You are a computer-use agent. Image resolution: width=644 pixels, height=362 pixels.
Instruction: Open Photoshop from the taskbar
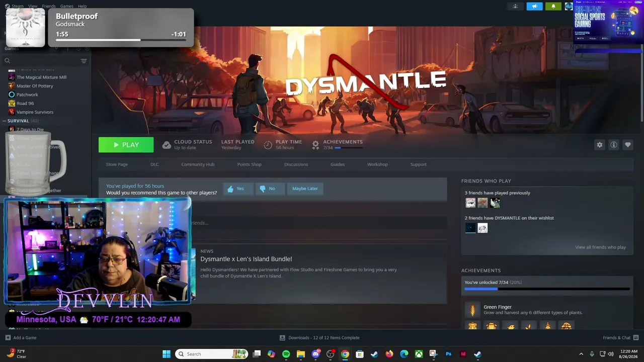(448, 354)
